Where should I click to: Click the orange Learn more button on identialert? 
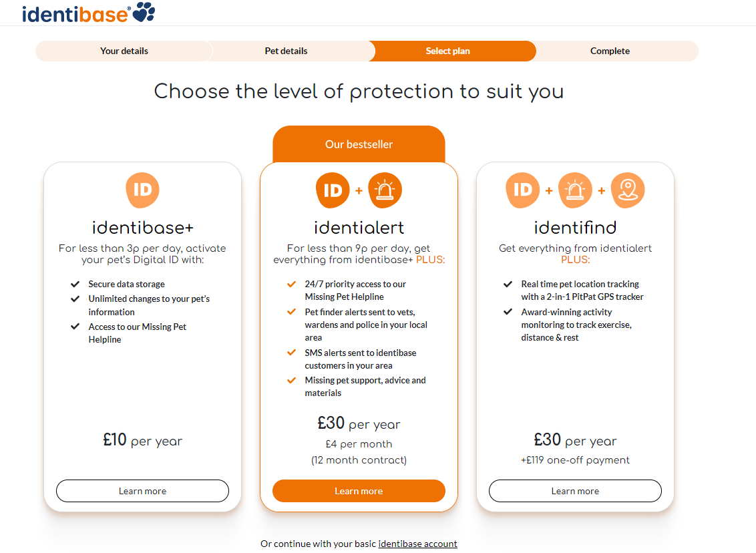click(359, 491)
